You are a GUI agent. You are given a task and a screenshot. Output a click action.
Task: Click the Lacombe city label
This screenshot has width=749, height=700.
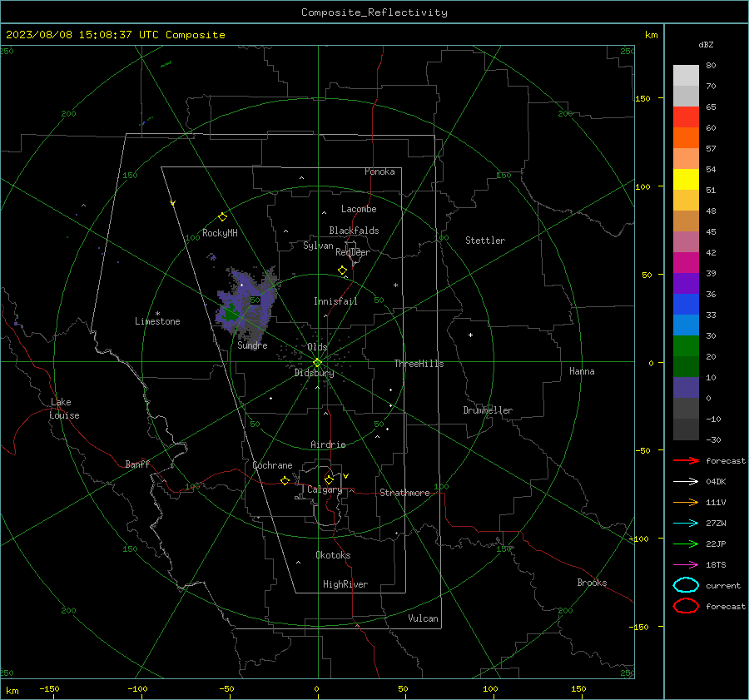359,209
